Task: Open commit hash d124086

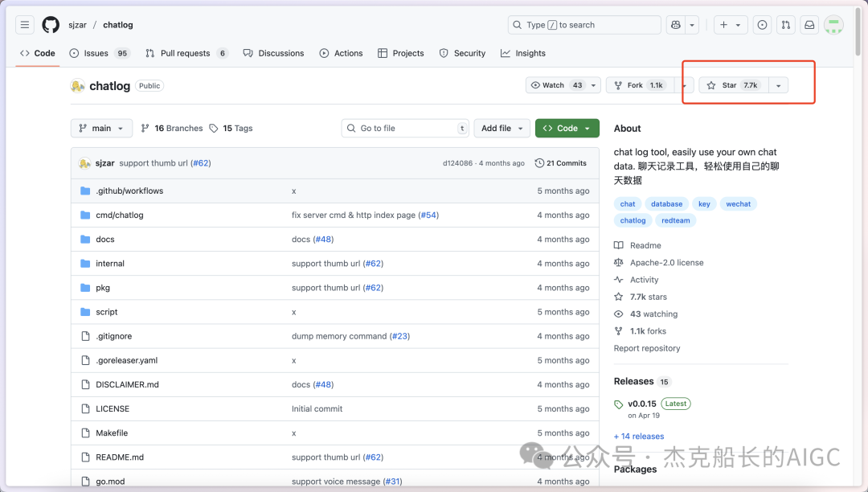Action: click(457, 163)
